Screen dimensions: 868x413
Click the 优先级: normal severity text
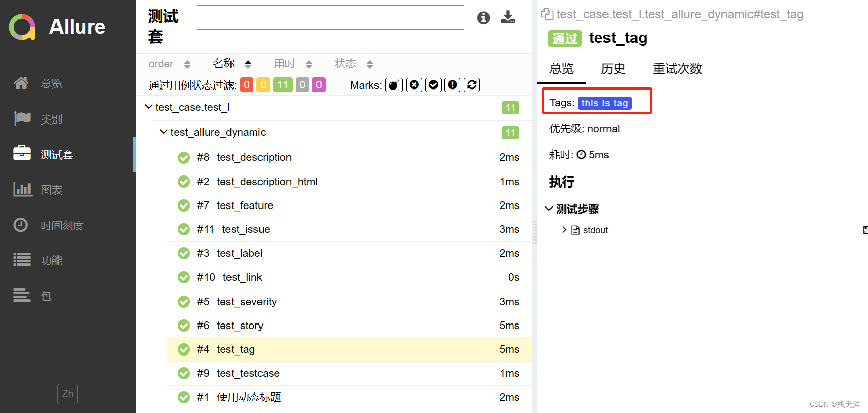[585, 129]
